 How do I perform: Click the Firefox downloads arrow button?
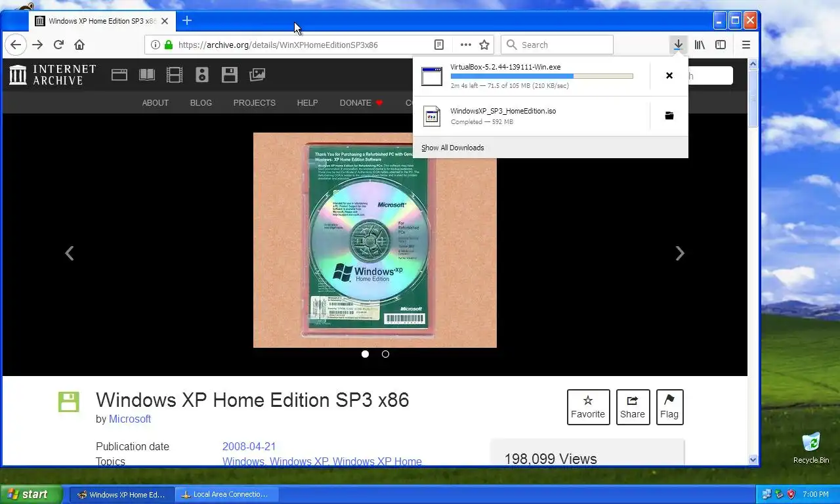pyautogui.click(x=678, y=45)
